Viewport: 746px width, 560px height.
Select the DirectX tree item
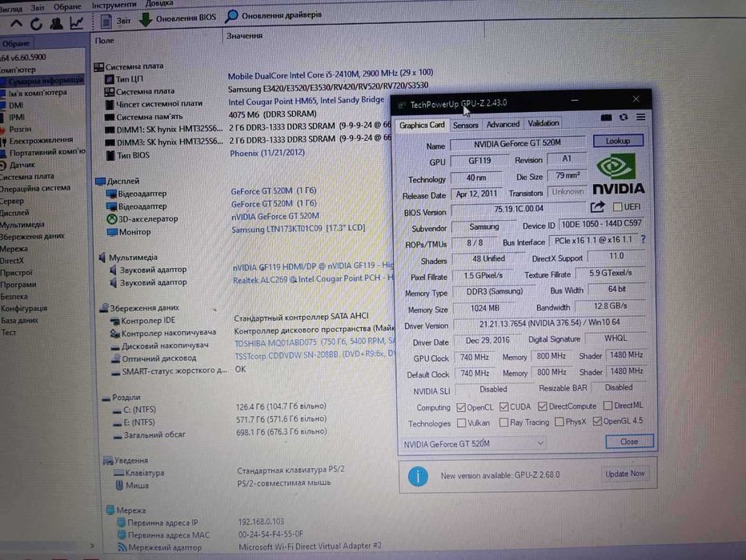[x=12, y=261]
